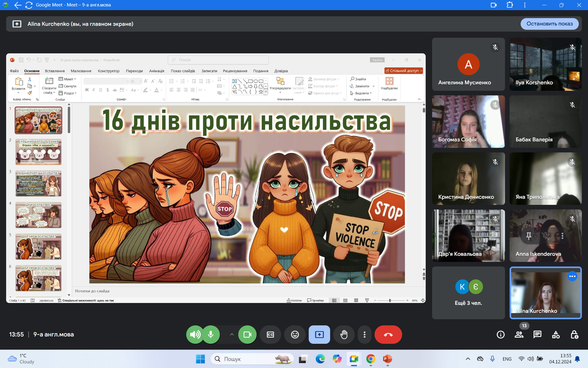The height and width of the screenshot is (368, 588).
Task: Expand the Розділ section dropdown
Action: (68, 93)
